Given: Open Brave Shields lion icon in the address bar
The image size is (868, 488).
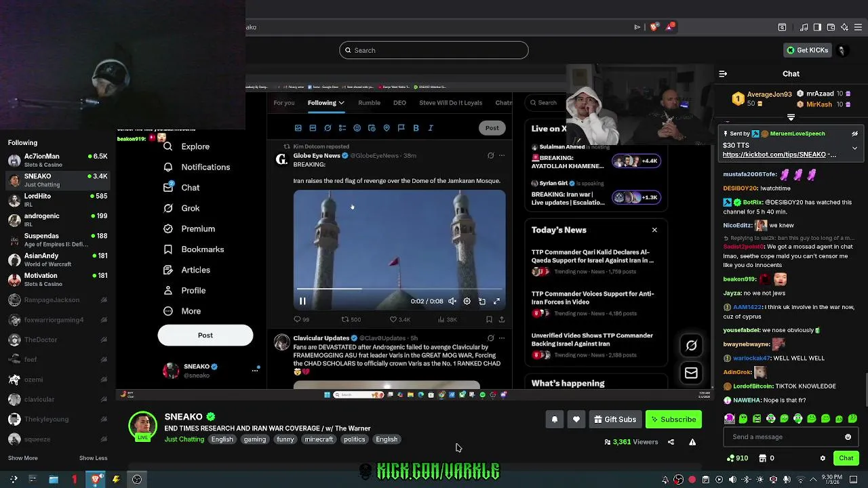Looking at the screenshot, I should click(x=654, y=27).
